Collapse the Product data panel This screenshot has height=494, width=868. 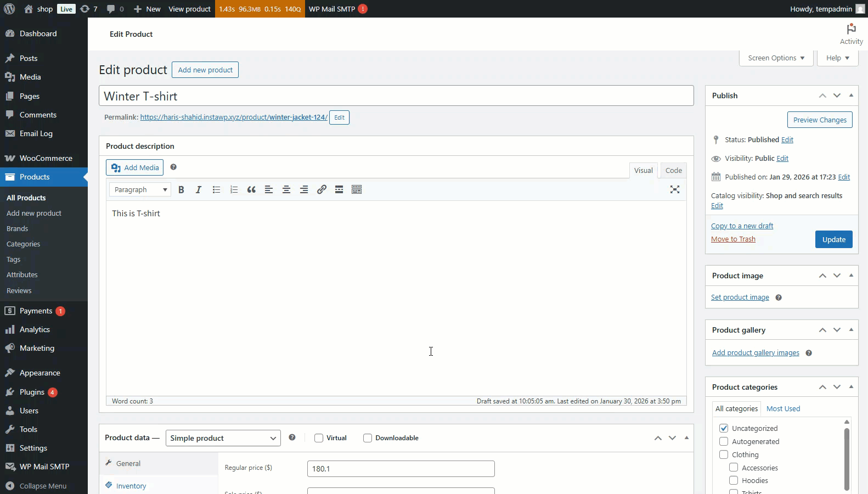[686, 438]
